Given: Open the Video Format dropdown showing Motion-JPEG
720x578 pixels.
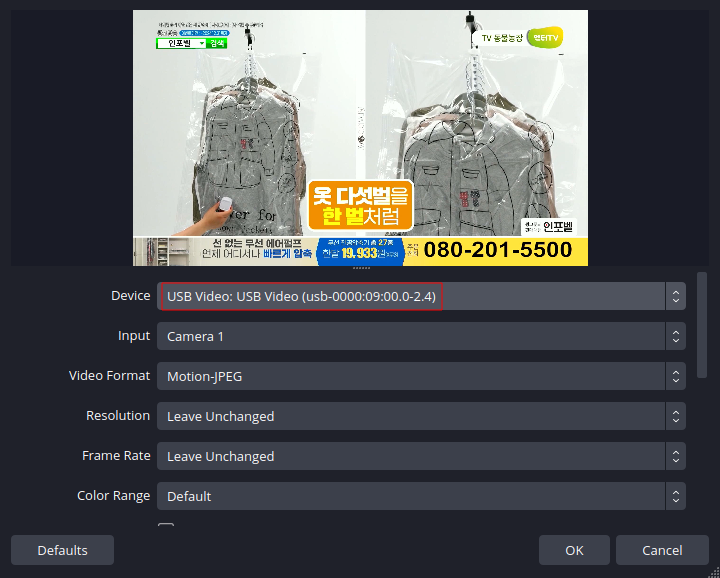Looking at the screenshot, I should [x=410, y=376].
